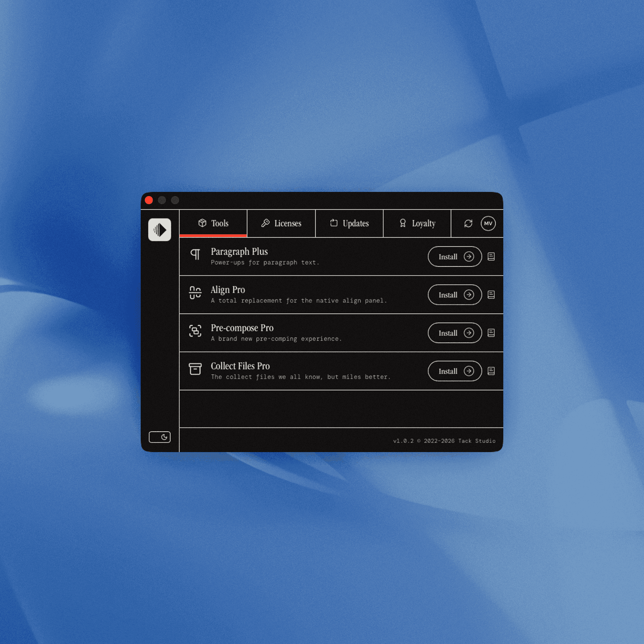Switch to the Updates tab
This screenshot has width=644, height=644.
tap(349, 223)
